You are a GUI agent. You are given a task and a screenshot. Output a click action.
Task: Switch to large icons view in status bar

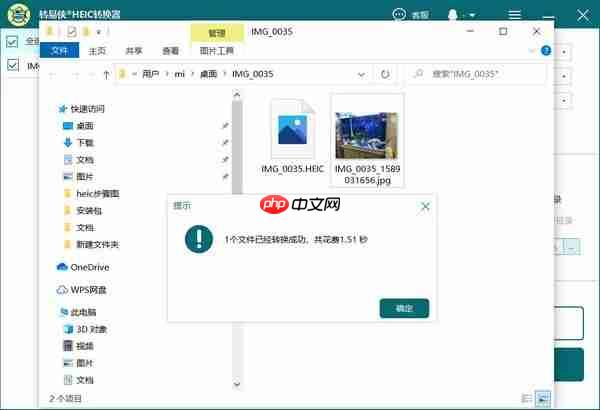point(543,399)
